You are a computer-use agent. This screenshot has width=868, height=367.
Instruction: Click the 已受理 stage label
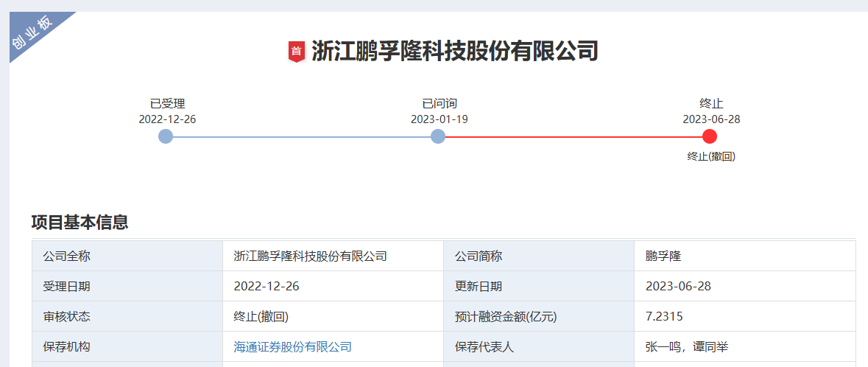pos(168,104)
